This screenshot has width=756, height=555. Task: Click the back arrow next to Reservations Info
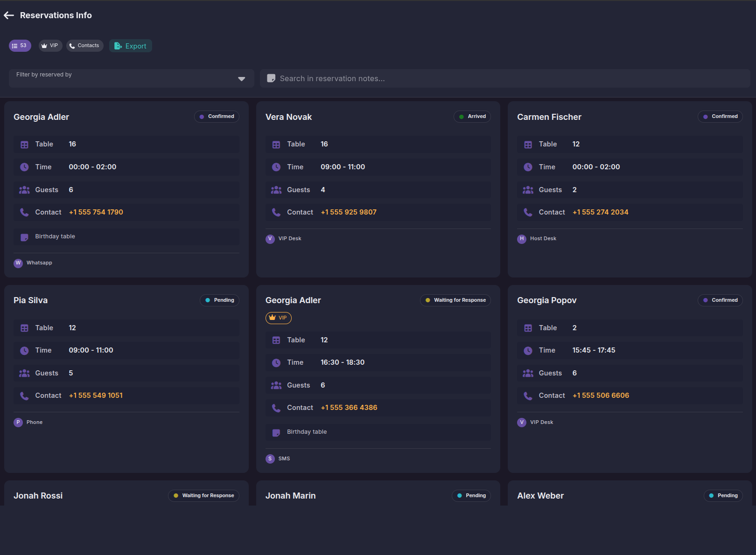tap(8, 15)
